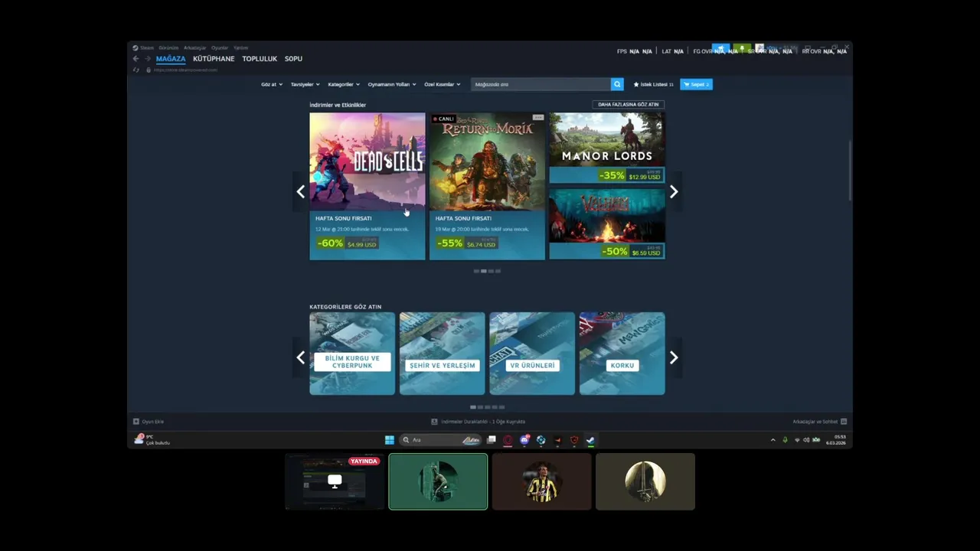Open the Steam taskbar icon

590,440
